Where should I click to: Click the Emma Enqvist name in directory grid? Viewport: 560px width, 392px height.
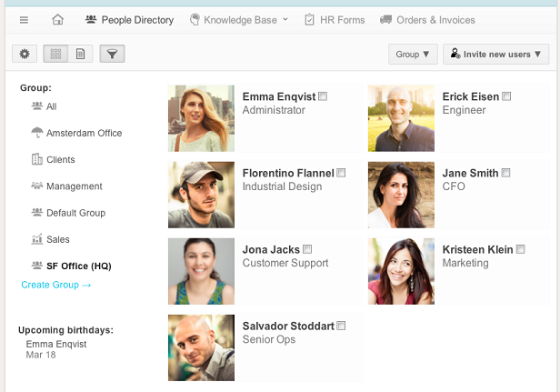point(279,96)
